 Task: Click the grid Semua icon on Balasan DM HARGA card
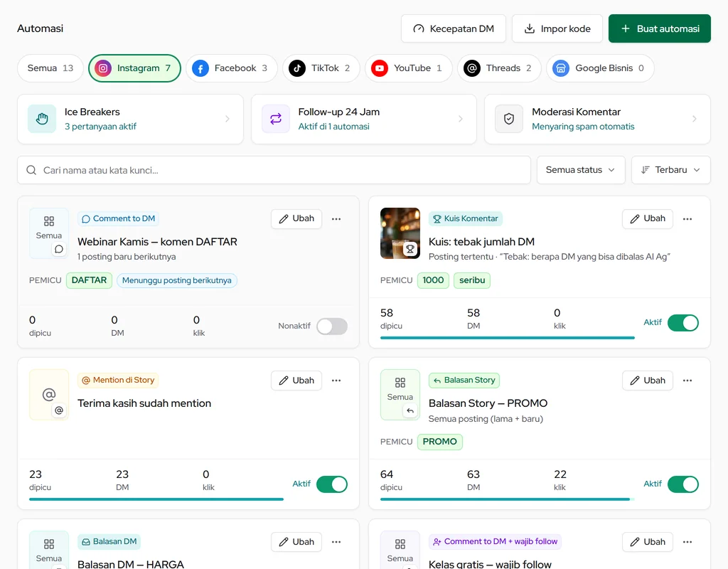tap(49, 544)
